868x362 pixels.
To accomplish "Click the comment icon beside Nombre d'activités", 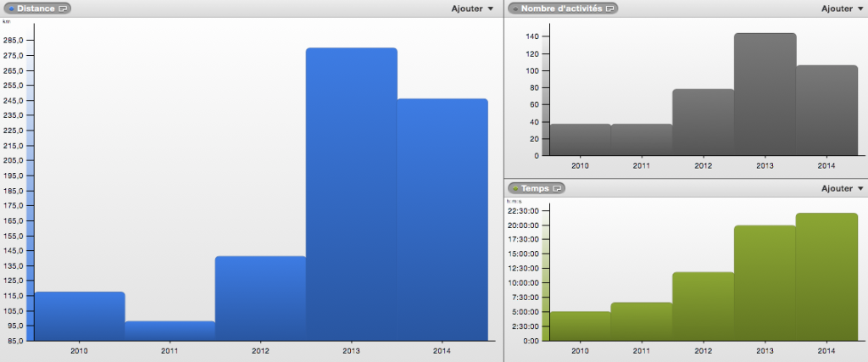I will pos(610,8).
